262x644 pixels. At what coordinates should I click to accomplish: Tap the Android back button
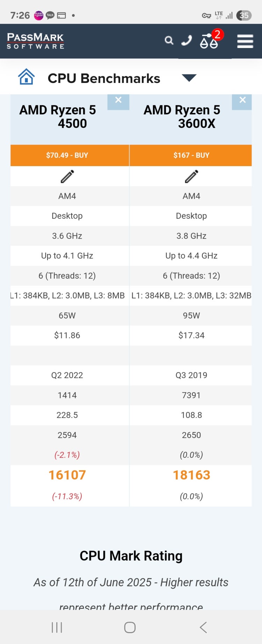[203, 627]
